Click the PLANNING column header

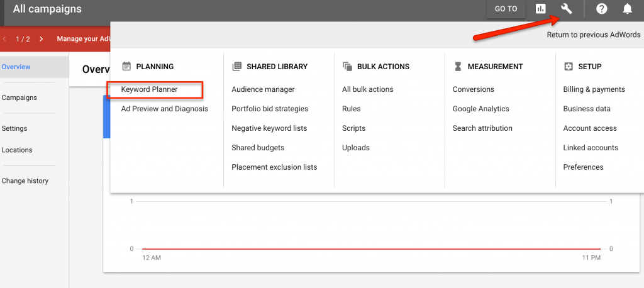point(155,67)
